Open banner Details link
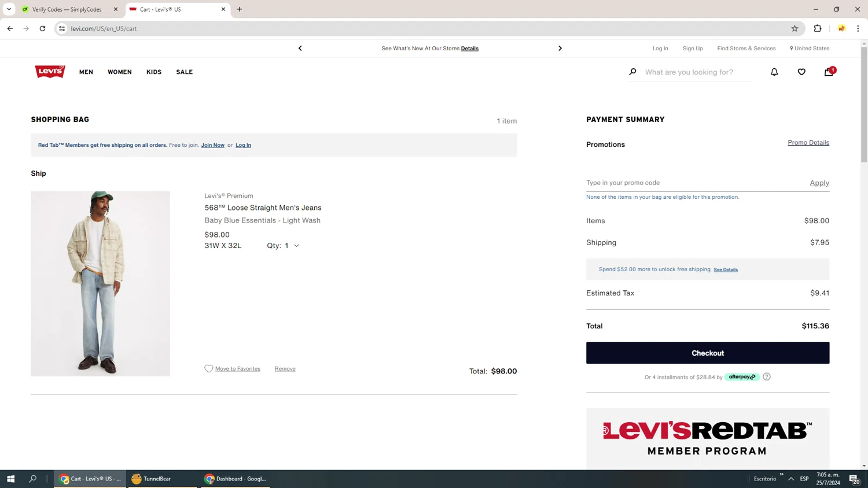The height and width of the screenshot is (488, 868). [x=470, y=49]
